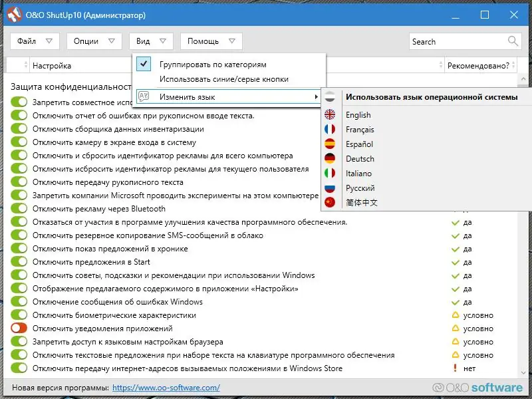Open the Помощь menu
Screen dimensions: 532x399
pyautogui.click(x=210, y=41)
